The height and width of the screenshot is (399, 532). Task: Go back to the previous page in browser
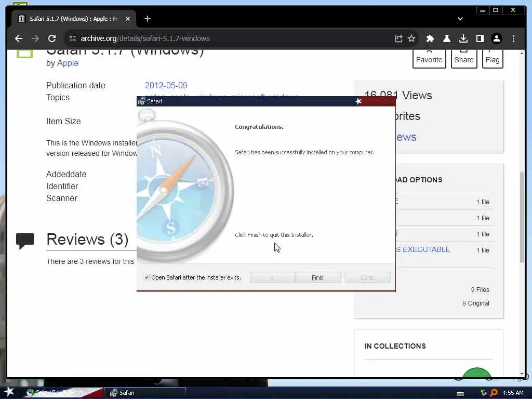[19, 38]
